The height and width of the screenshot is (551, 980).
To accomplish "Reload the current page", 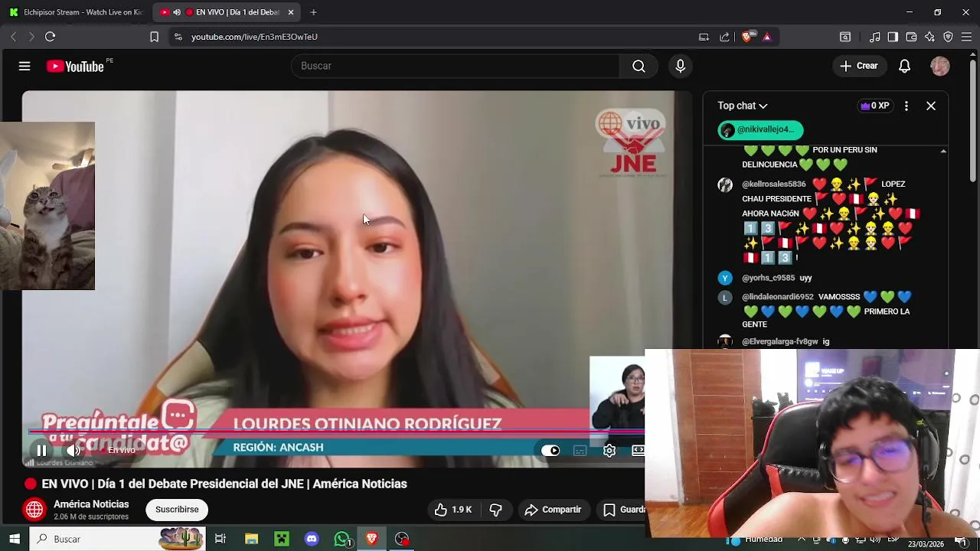I will pyautogui.click(x=50, y=37).
